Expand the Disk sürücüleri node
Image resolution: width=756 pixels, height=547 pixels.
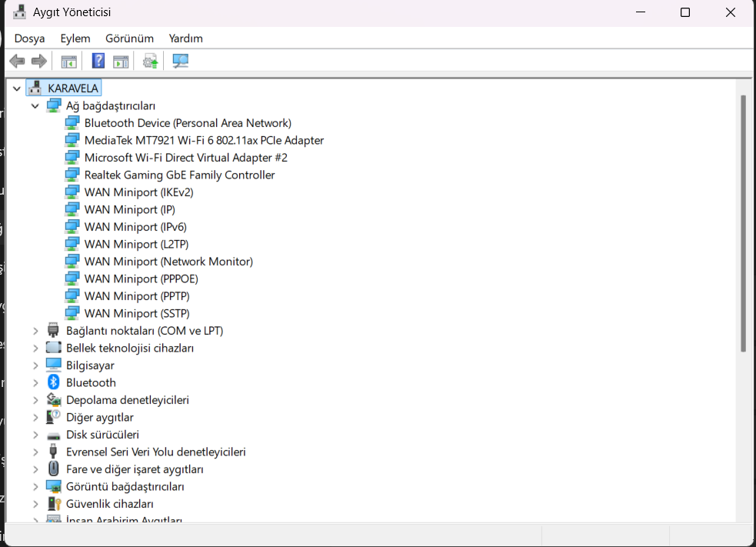[x=35, y=435]
